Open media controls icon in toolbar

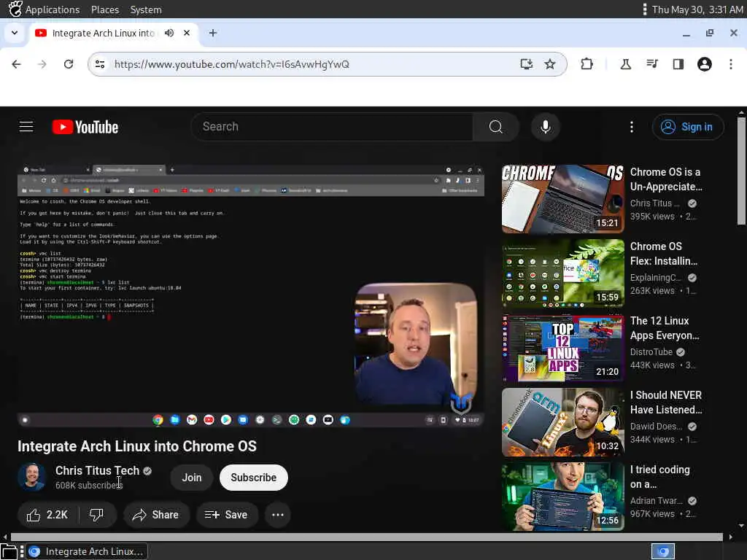(651, 64)
